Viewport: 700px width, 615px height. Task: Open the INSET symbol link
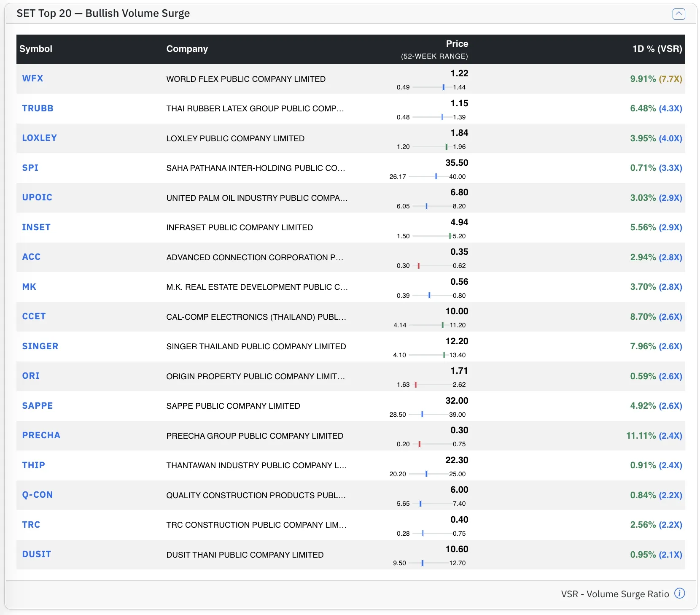[x=36, y=227]
